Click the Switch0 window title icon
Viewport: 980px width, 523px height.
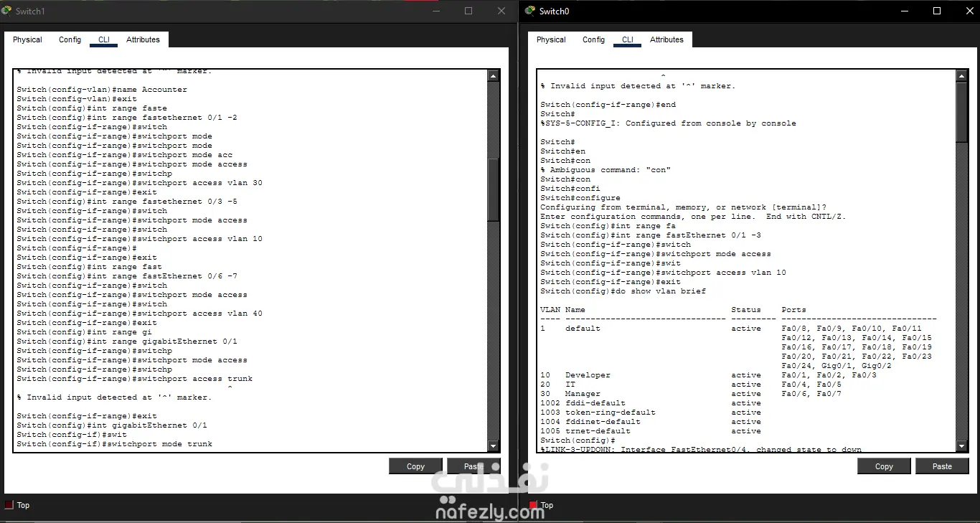click(530, 11)
